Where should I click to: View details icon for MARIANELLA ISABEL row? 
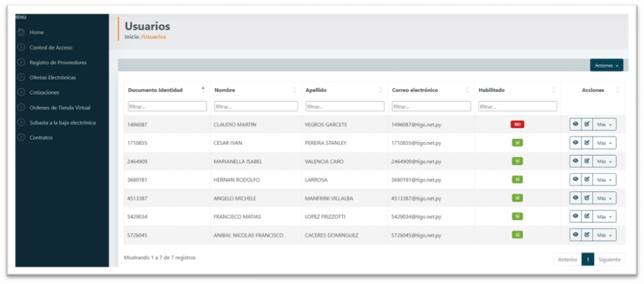[575, 161]
